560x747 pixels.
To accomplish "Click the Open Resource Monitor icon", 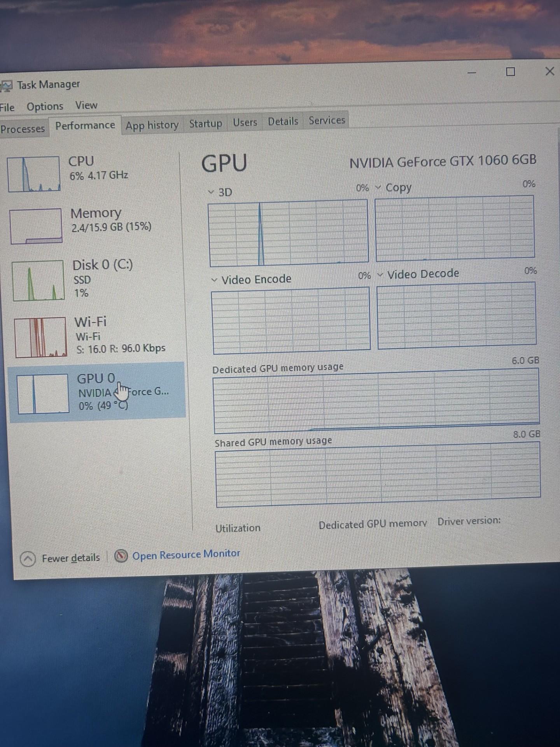I will (x=121, y=556).
